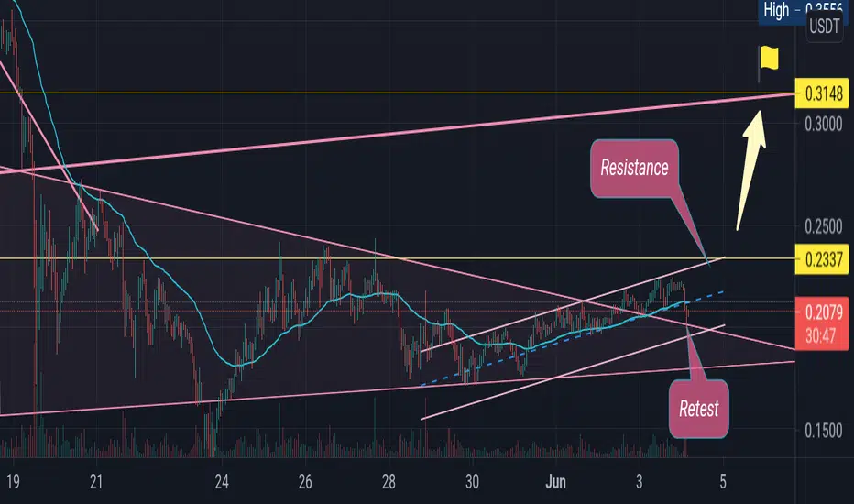This screenshot has height=504, width=854.
Task: Click the 0.2337 yellow price label
Action: click(x=823, y=258)
